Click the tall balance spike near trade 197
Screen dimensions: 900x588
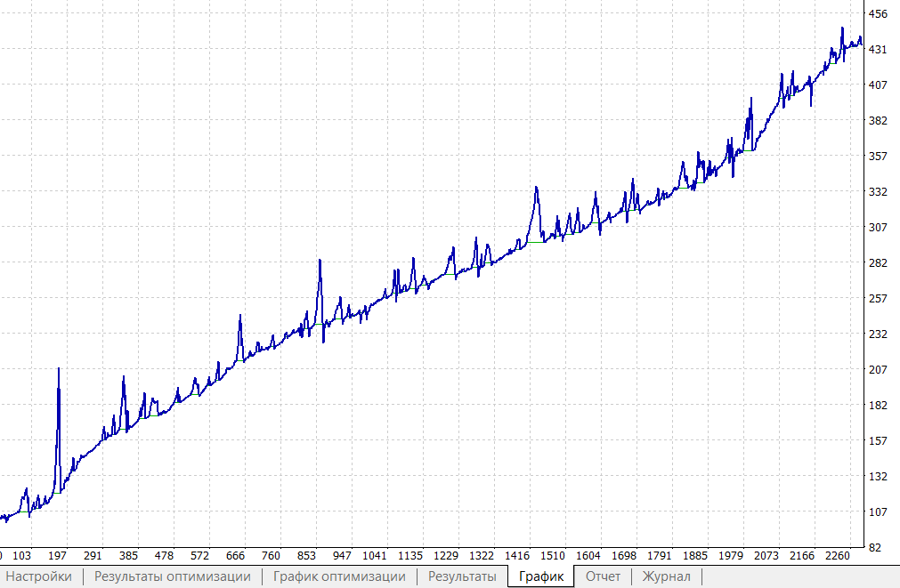pyautogui.click(x=59, y=368)
